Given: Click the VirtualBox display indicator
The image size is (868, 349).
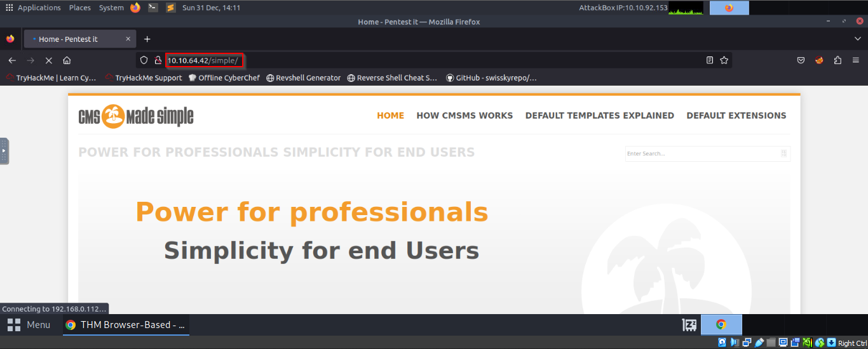Looking at the screenshot, I should click(x=783, y=343).
